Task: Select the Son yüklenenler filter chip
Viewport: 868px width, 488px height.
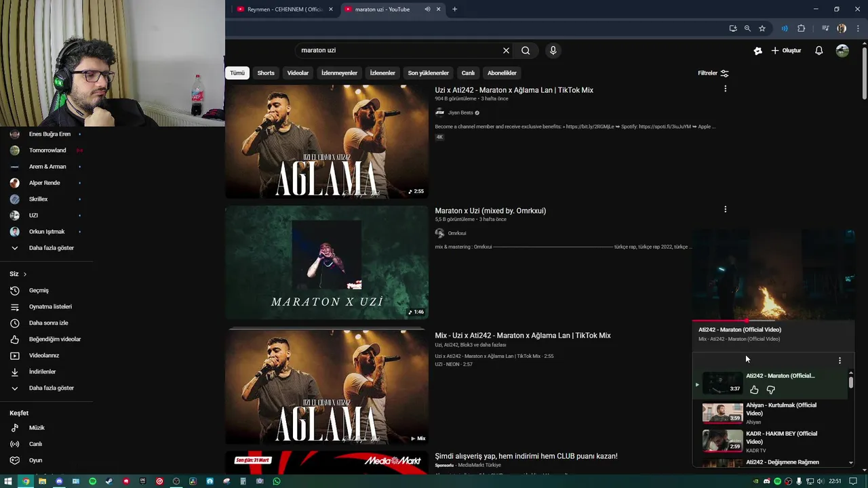Action: point(429,73)
